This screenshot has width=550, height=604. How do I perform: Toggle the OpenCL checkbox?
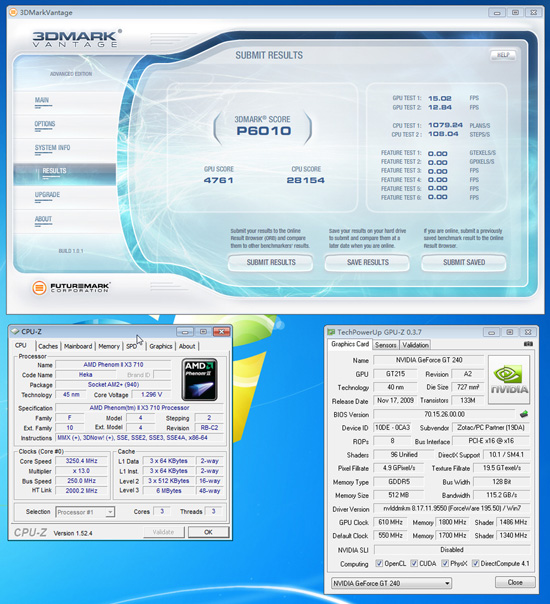[x=379, y=564]
